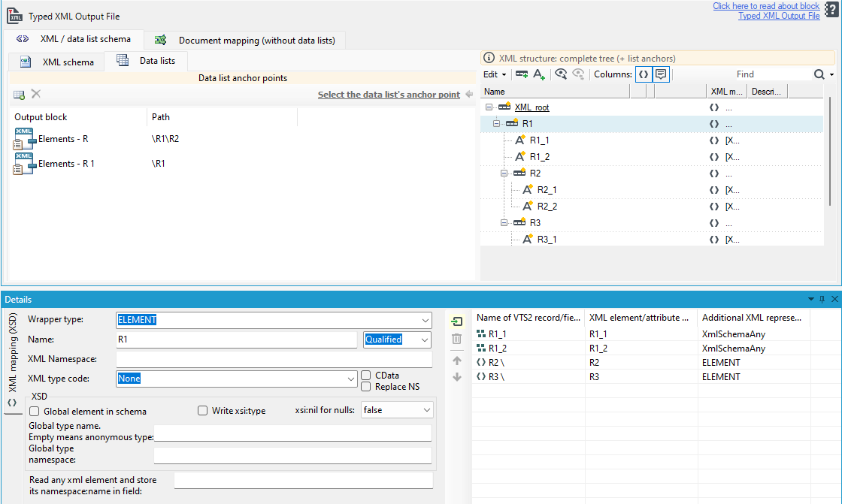Open the Qualified dropdown next to Name
The width and height of the screenshot is (842, 504).
[x=425, y=340]
